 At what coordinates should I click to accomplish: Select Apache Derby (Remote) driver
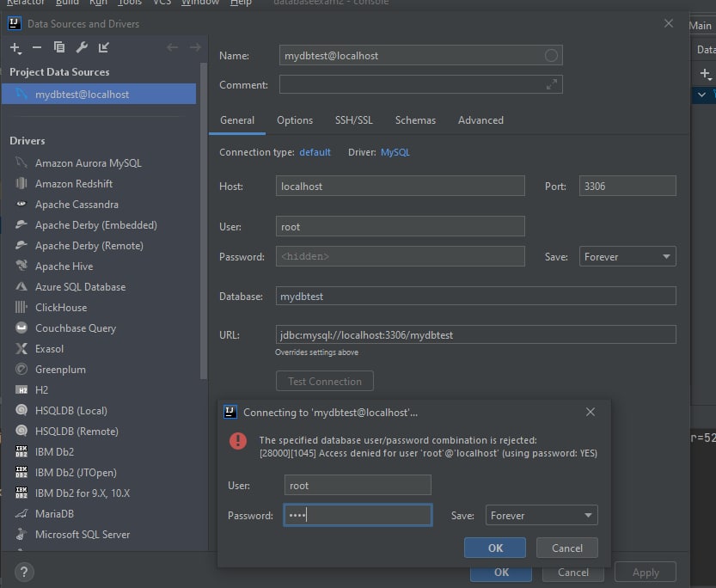(x=89, y=246)
